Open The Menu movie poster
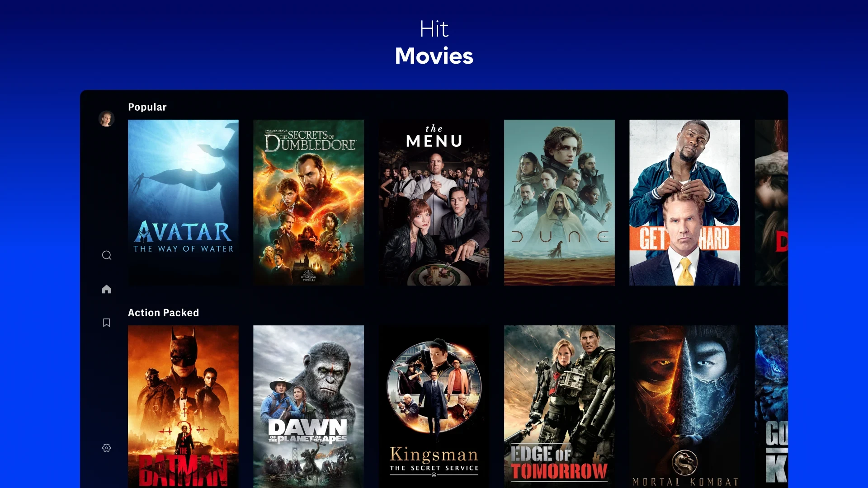Image resolution: width=868 pixels, height=488 pixels. coord(434,202)
